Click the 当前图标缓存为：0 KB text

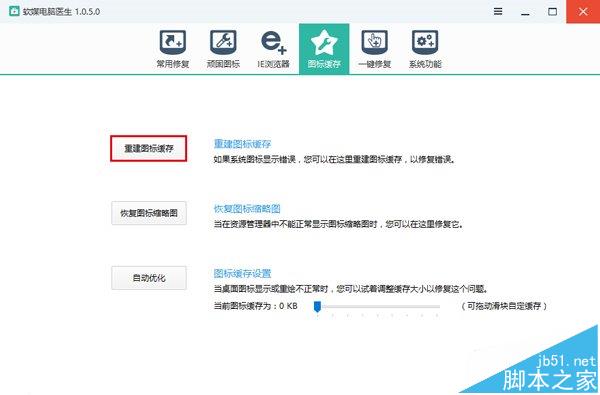255,306
